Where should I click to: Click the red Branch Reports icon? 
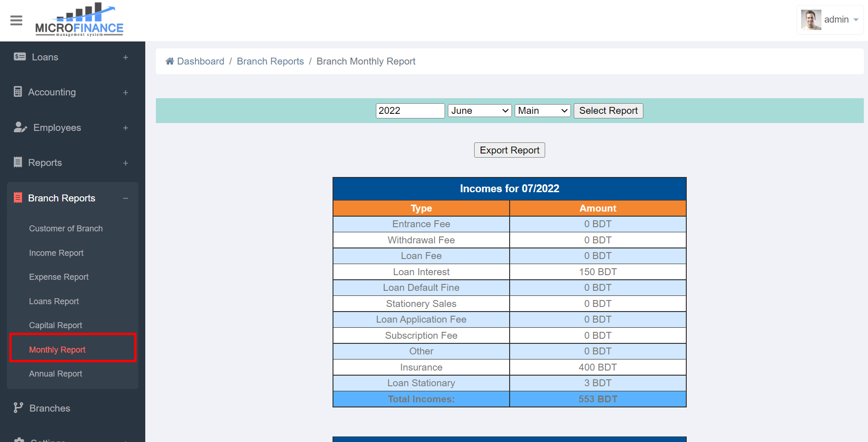(18, 198)
